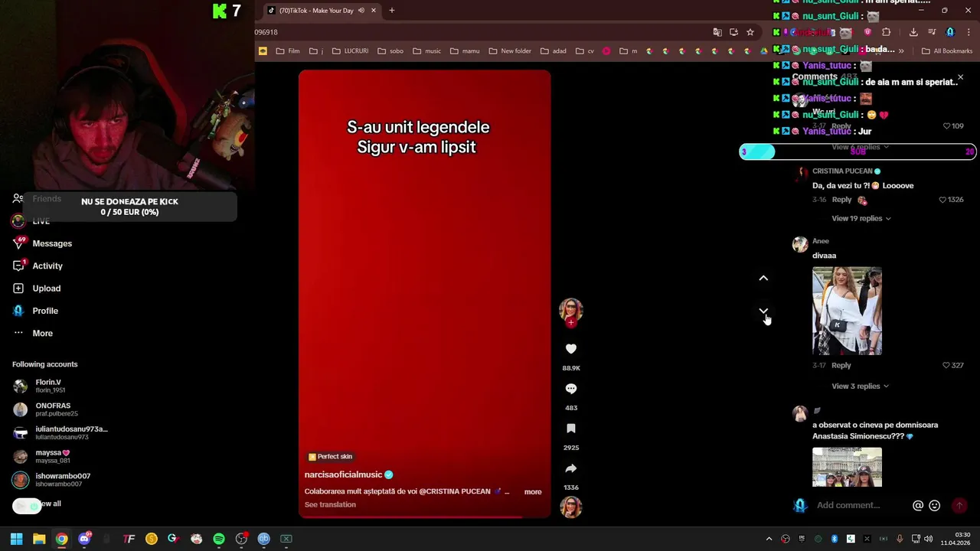The image size is (980, 551).
Task: Open Activity in TikTok sidebar
Action: pos(47,266)
